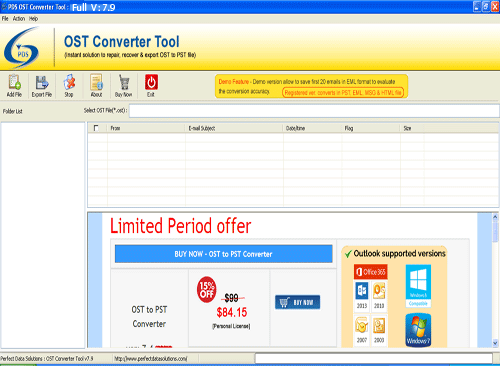Click the Windows 7 logo icon
Viewport: 500px width, 366px height.
tap(418, 330)
